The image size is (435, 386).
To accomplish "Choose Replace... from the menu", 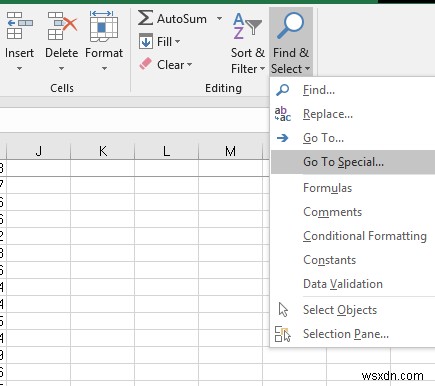I will pyautogui.click(x=353, y=114).
